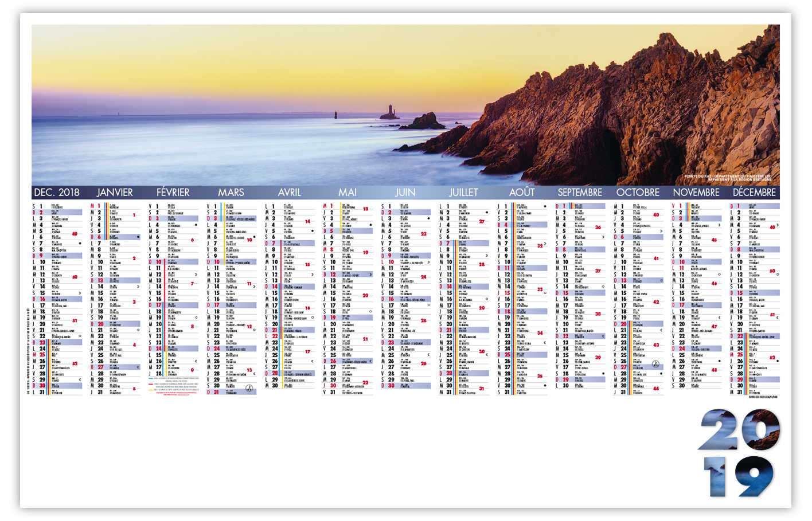This screenshot has width=812, height=521.
Task: Click red week number 20 in Mai
Action: [365, 296]
